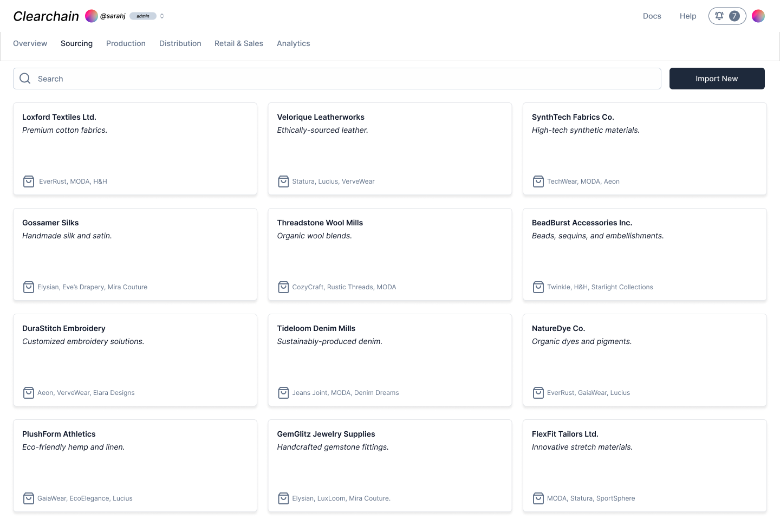The height and width of the screenshot is (532, 780).
Task: Click shopping bag icon on Loxford Textiles card
Action: tap(29, 181)
